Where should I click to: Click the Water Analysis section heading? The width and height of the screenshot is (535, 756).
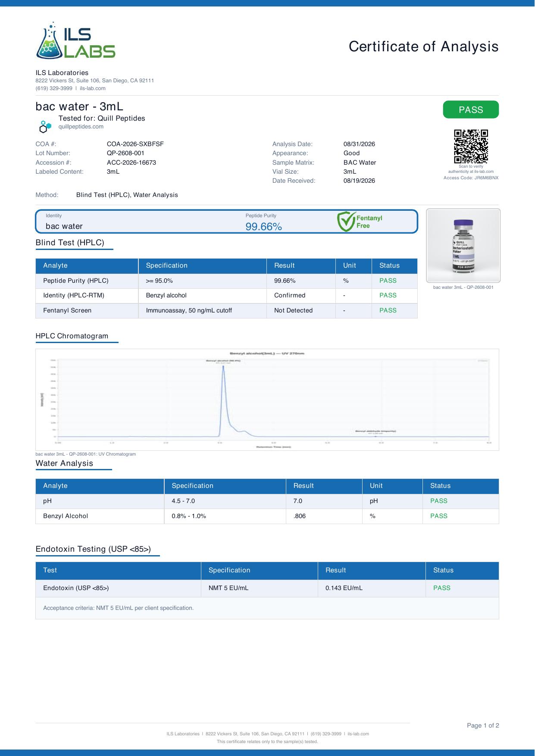click(x=64, y=463)
